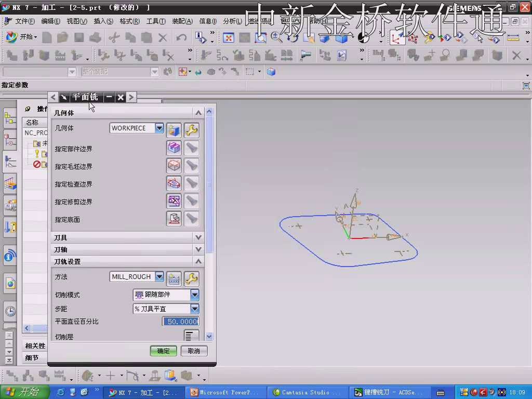The width and height of the screenshot is (532, 399).
Task: Open the 装配(A) menu
Action: [x=182, y=21]
